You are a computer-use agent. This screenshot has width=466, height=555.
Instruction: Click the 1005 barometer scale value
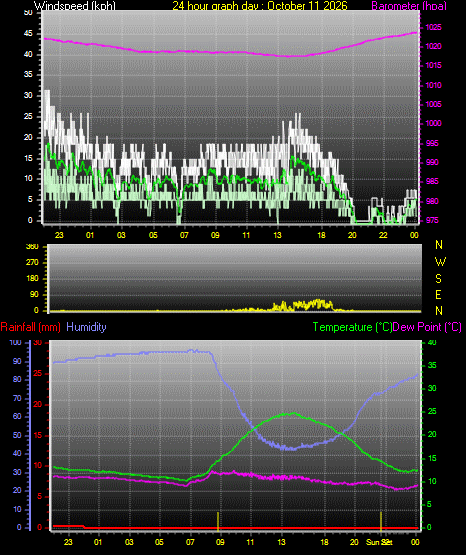(x=433, y=104)
